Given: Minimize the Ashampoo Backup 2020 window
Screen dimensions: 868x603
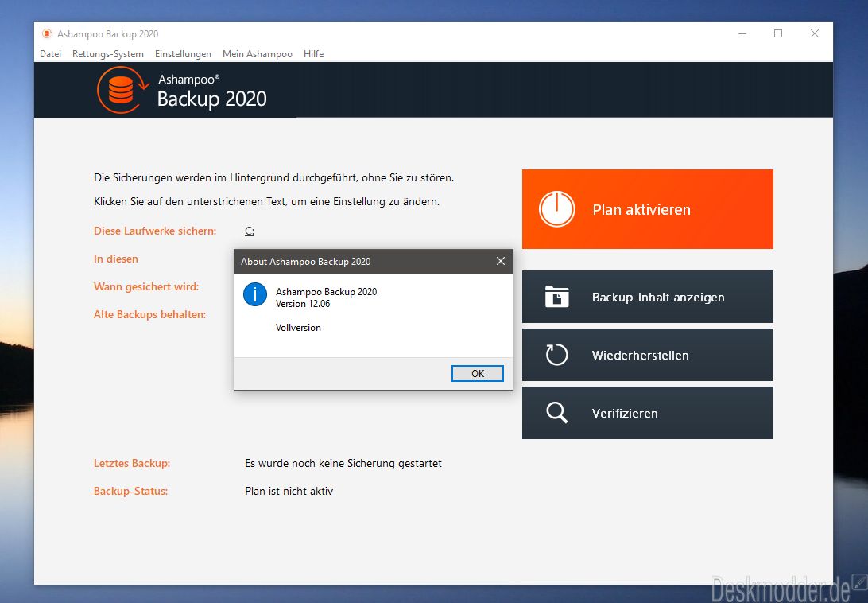Looking at the screenshot, I should tap(742, 33).
